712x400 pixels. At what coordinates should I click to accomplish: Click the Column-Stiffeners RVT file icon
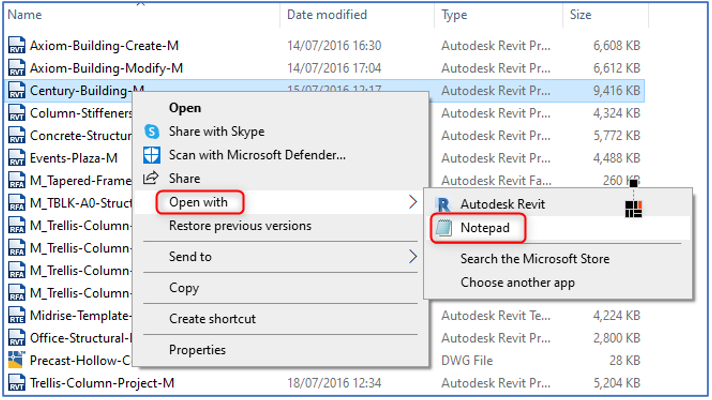17,113
